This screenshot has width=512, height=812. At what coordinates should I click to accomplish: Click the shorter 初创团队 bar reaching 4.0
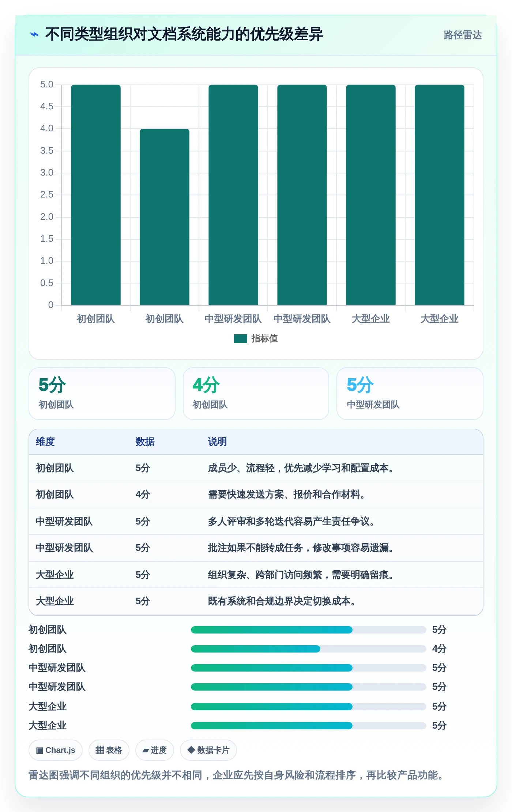(x=165, y=217)
